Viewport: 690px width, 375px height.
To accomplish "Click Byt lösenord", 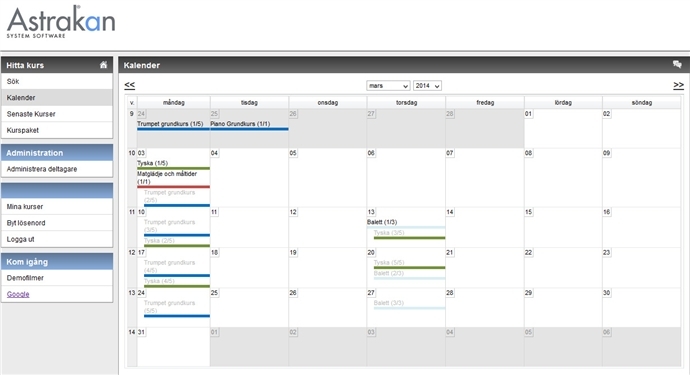I will 57,223.
